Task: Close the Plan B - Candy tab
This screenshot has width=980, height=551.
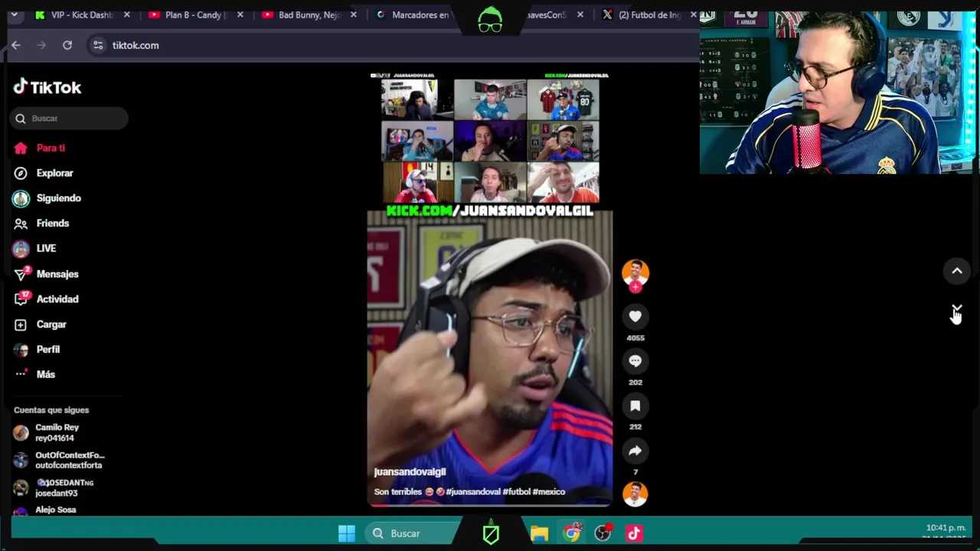Action: [x=240, y=15]
